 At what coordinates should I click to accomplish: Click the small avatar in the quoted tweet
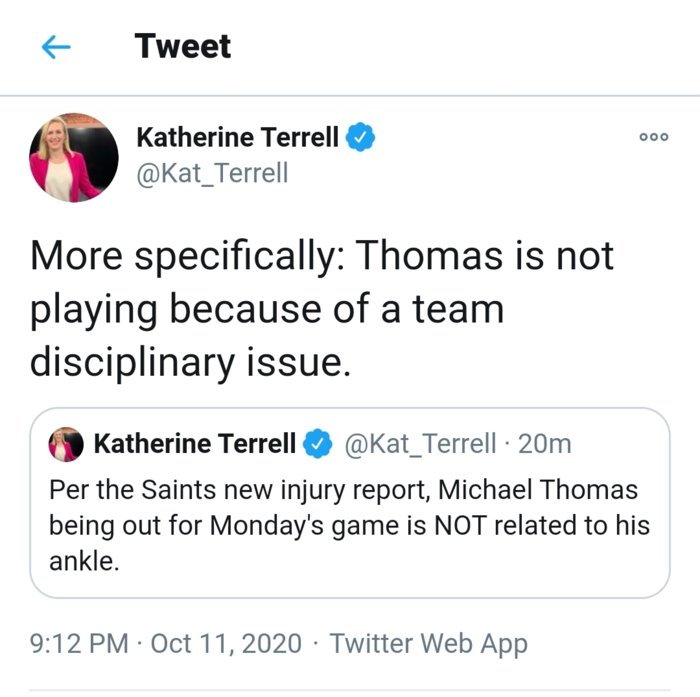coord(66,444)
